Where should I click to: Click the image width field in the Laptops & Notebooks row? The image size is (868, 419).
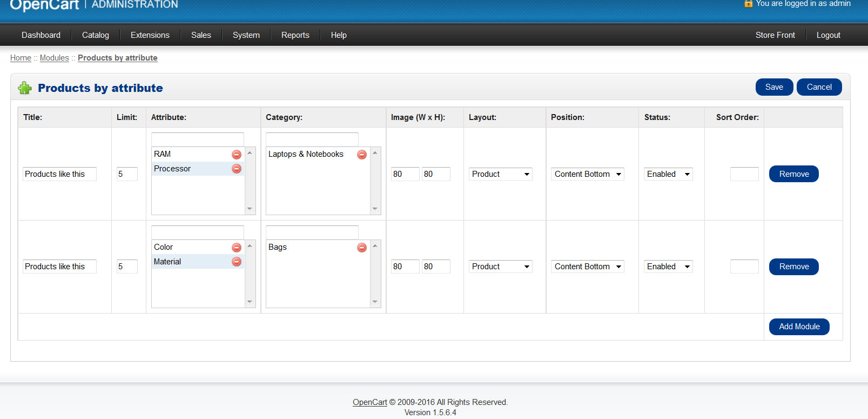coord(405,174)
